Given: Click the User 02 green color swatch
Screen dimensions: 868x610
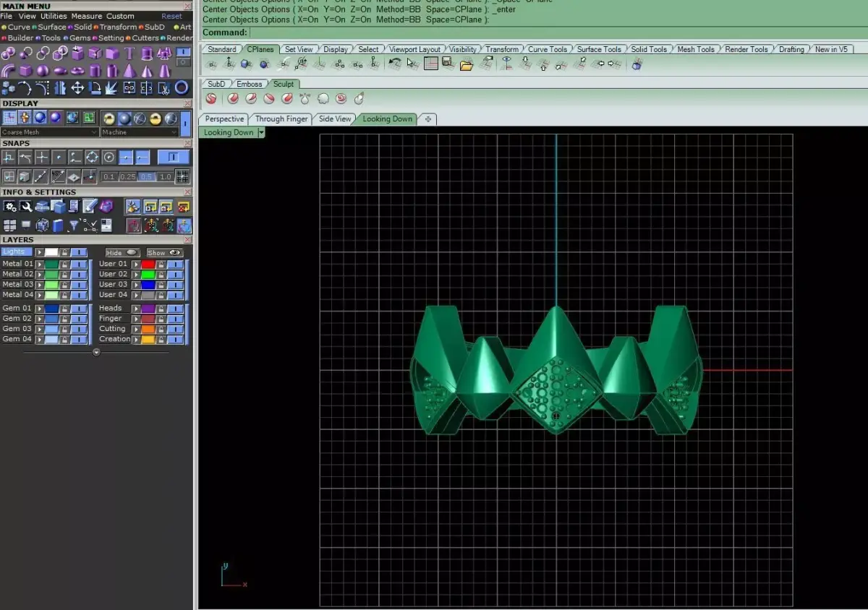Looking at the screenshot, I should point(148,275).
